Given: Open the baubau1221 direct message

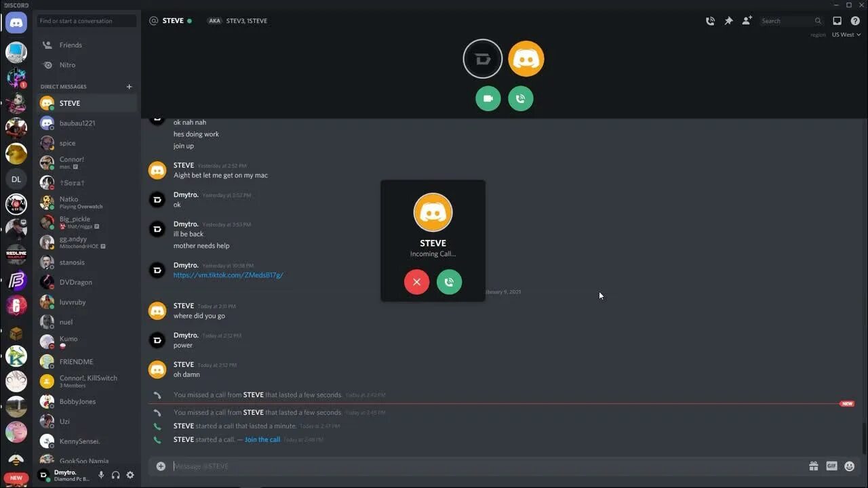Looking at the screenshot, I should (x=87, y=123).
